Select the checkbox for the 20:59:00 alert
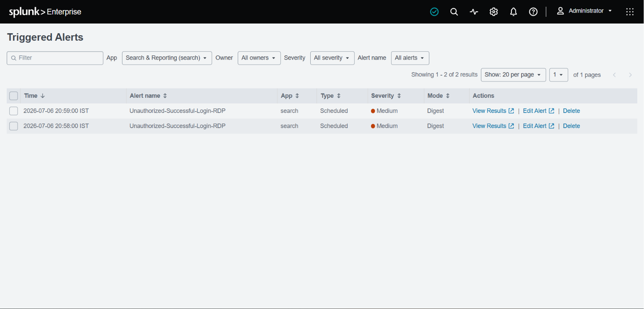 click(13, 111)
